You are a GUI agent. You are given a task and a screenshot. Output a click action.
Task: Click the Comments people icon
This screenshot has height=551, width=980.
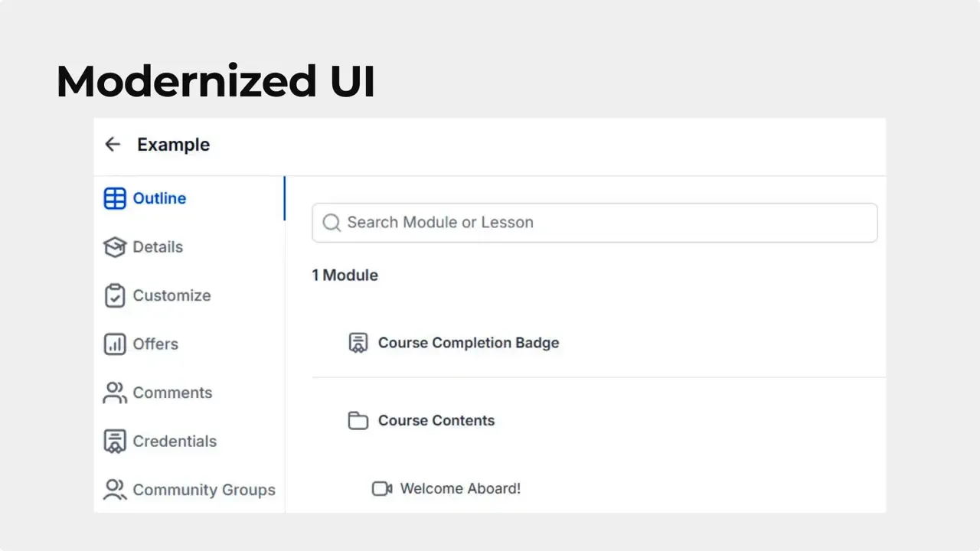point(114,393)
